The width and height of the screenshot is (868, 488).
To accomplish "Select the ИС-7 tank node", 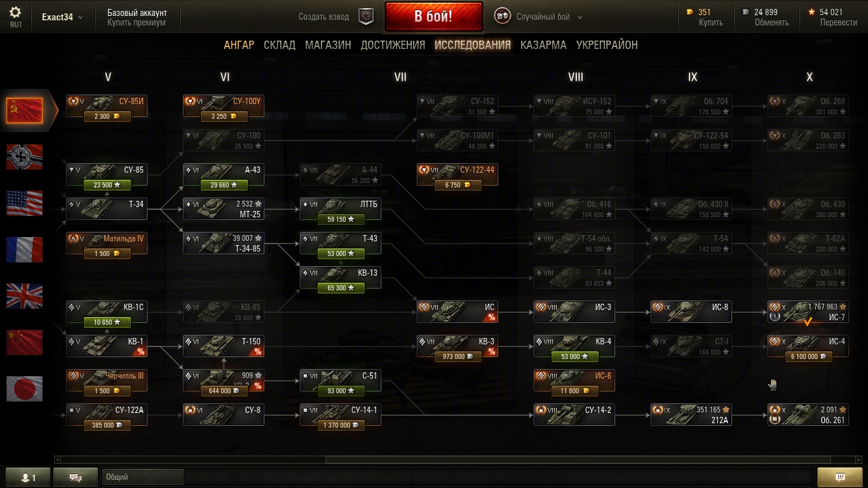I will (808, 312).
